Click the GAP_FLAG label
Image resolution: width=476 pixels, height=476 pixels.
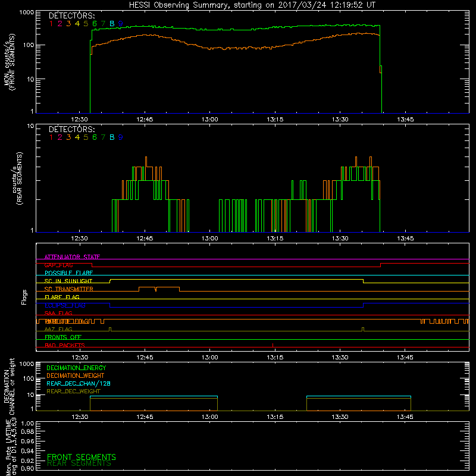(x=58, y=265)
